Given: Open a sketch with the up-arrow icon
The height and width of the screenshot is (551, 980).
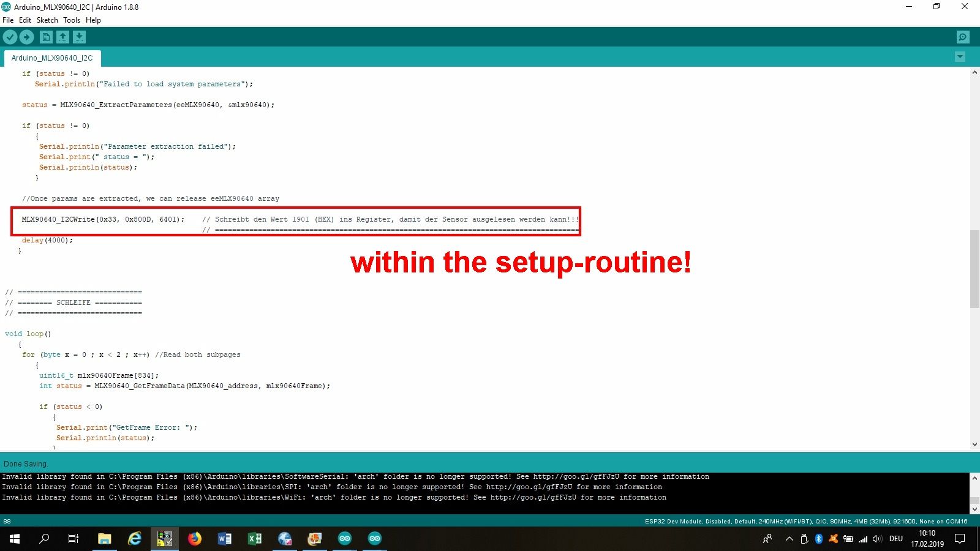Looking at the screenshot, I should (x=62, y=37).
